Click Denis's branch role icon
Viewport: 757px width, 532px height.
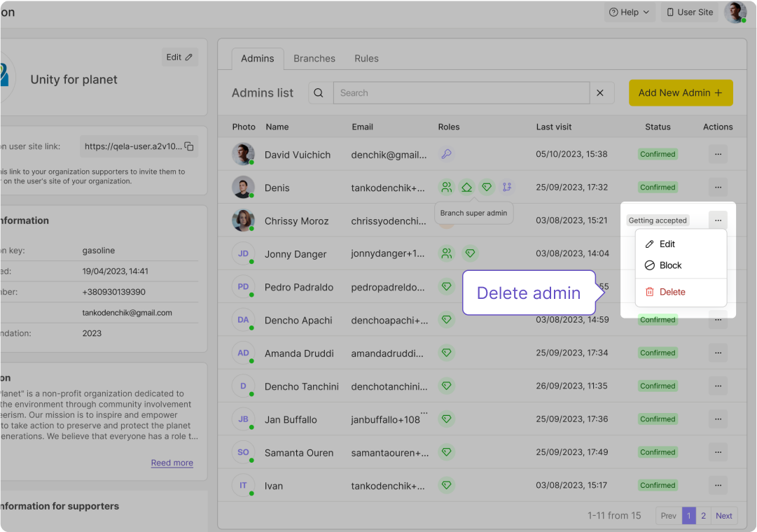point(507,187)
